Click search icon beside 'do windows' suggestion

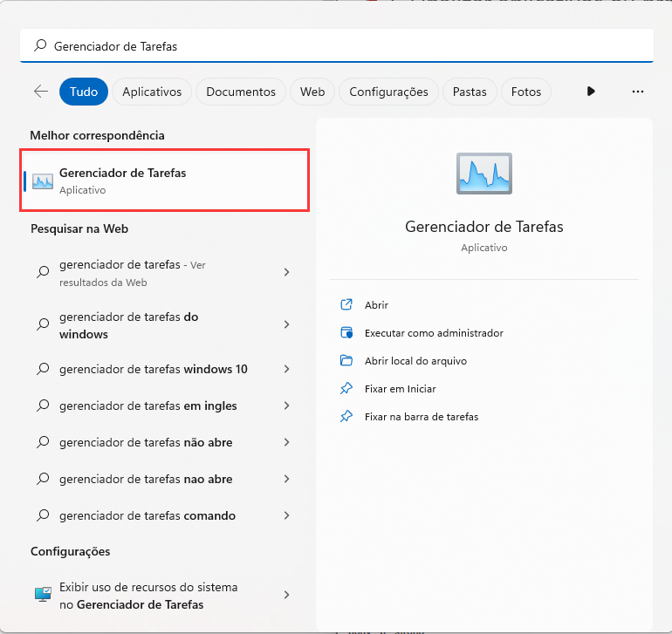[43, 324]
